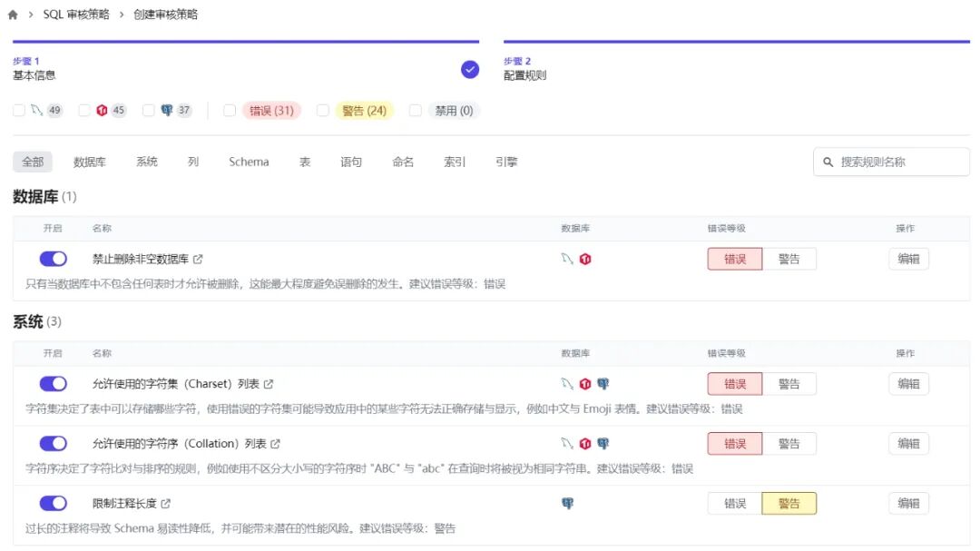Open external link for 限制注释长度 rule
The height and width of the screenshot is (551, 980).
click(x=166, y=504)
